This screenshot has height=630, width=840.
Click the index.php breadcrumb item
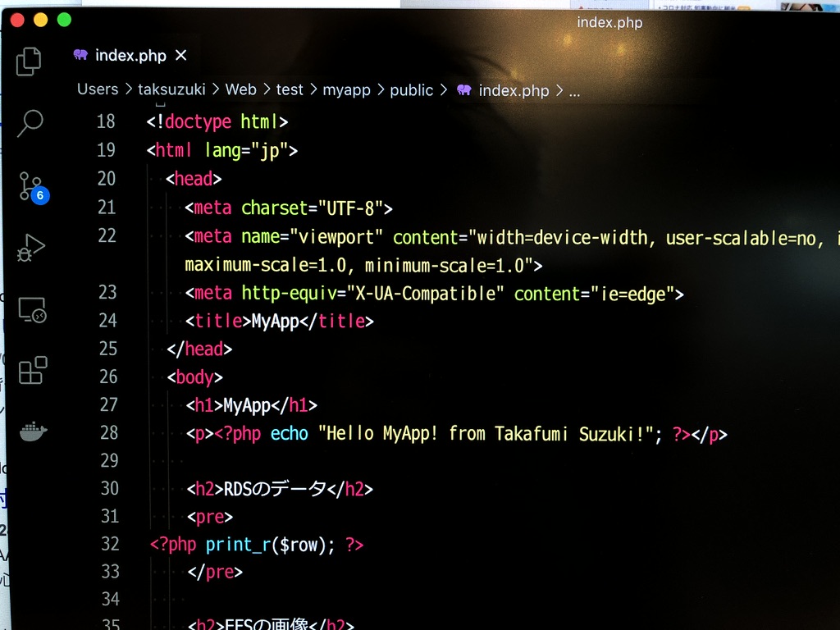[513, 90]
